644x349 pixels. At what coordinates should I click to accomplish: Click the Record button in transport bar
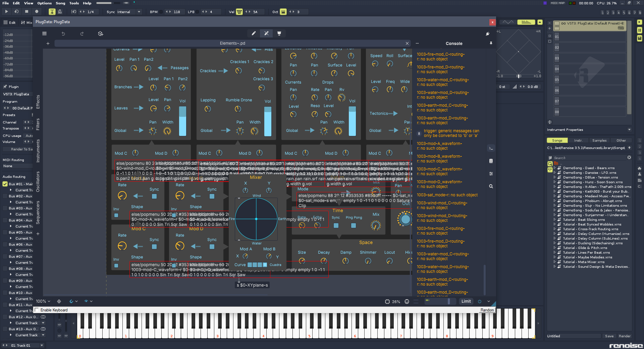click(37, 11)
